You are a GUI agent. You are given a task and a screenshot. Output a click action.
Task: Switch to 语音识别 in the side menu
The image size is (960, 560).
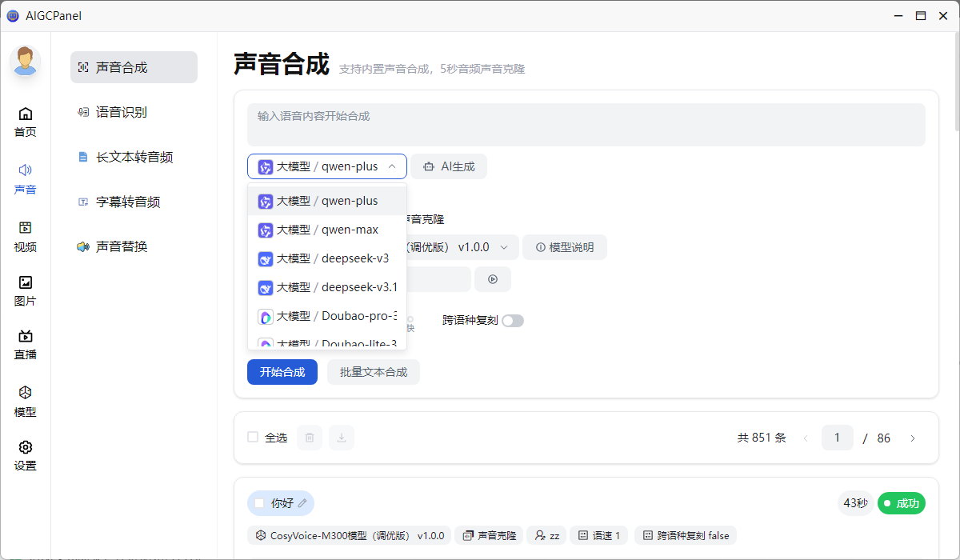[x=122, y=112]
